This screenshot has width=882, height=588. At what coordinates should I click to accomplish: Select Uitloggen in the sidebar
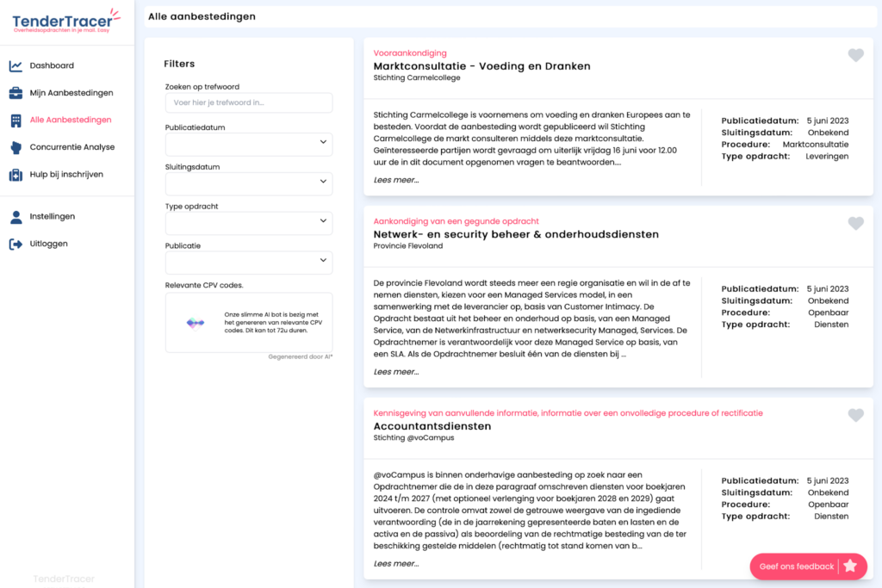[48, 244]
